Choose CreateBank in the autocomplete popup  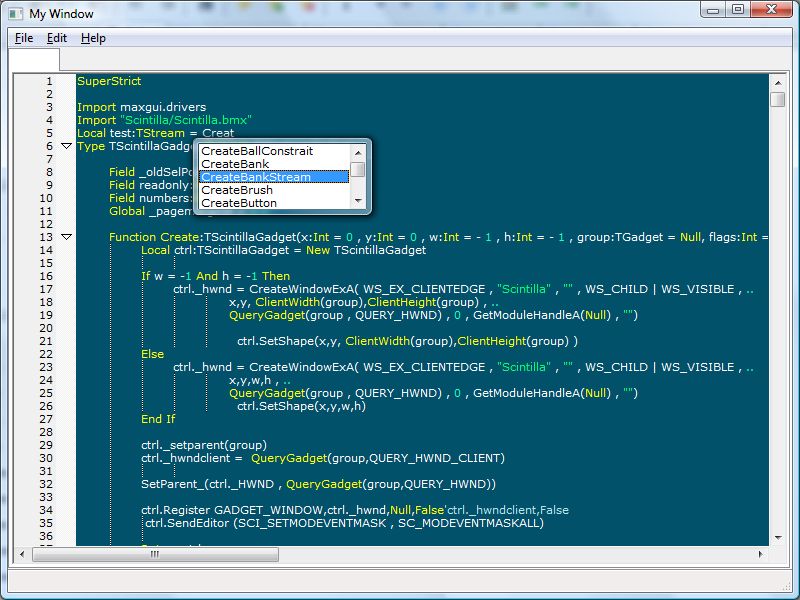point(235,164)
